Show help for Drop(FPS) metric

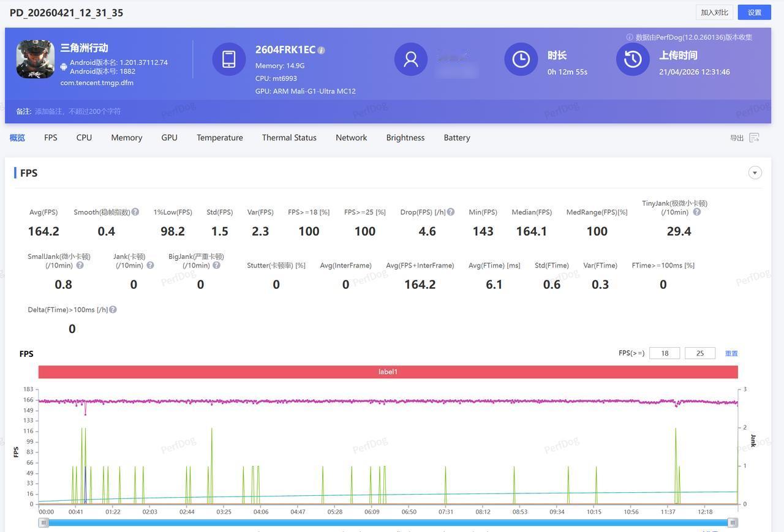coord(451,212)
